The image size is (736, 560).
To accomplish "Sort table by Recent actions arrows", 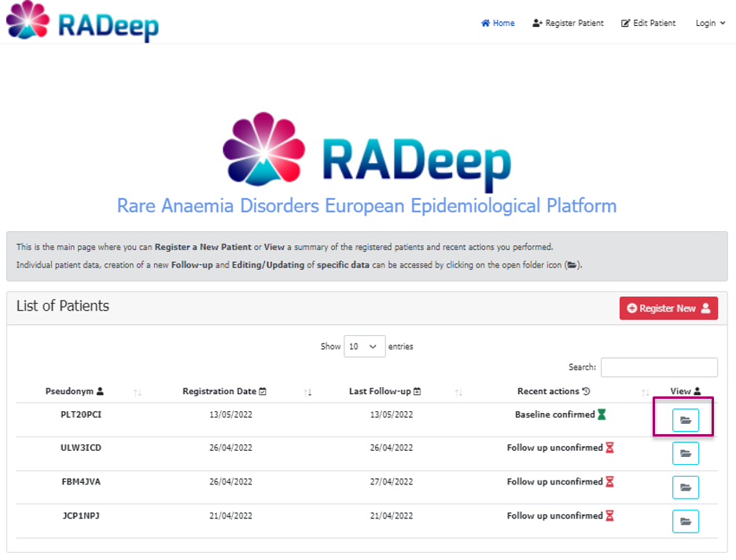I will [x=646, y=392].
